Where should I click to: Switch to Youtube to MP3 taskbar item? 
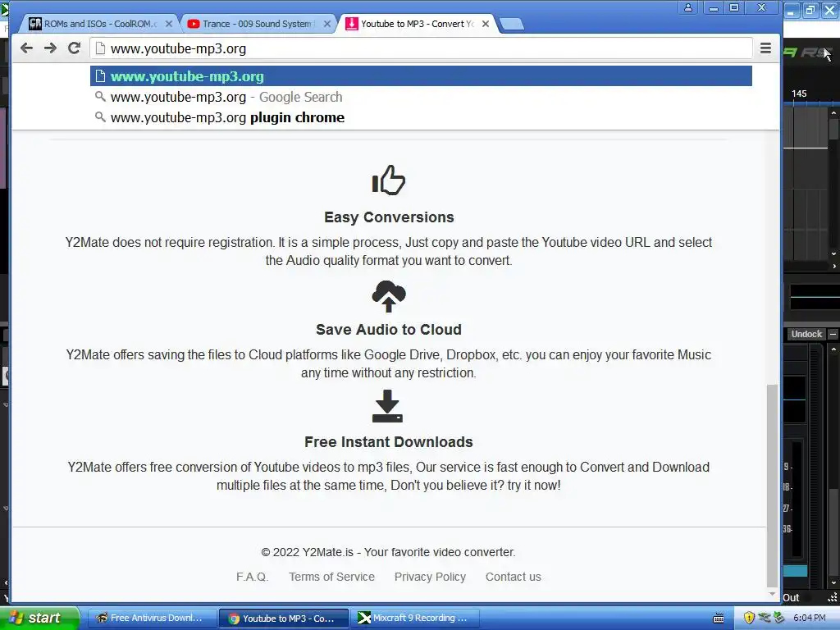(x=284, y=619)
